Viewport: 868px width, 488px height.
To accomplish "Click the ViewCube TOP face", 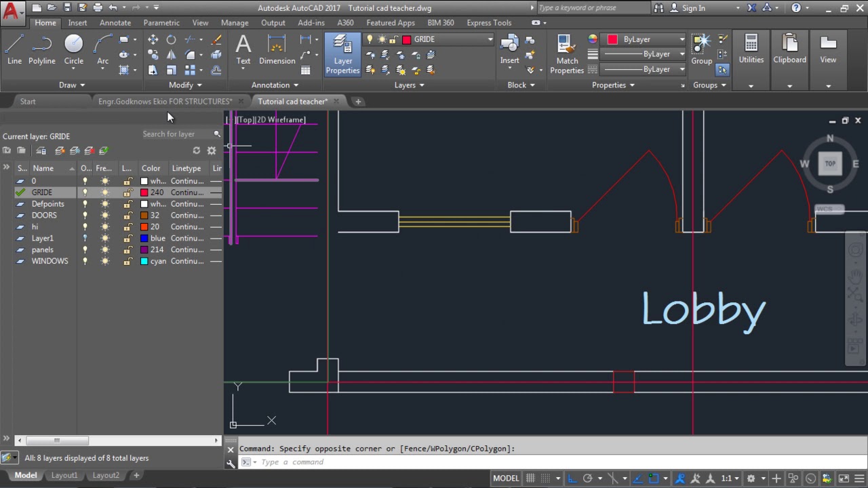I will pyautogui.click(x=830, y=163).
